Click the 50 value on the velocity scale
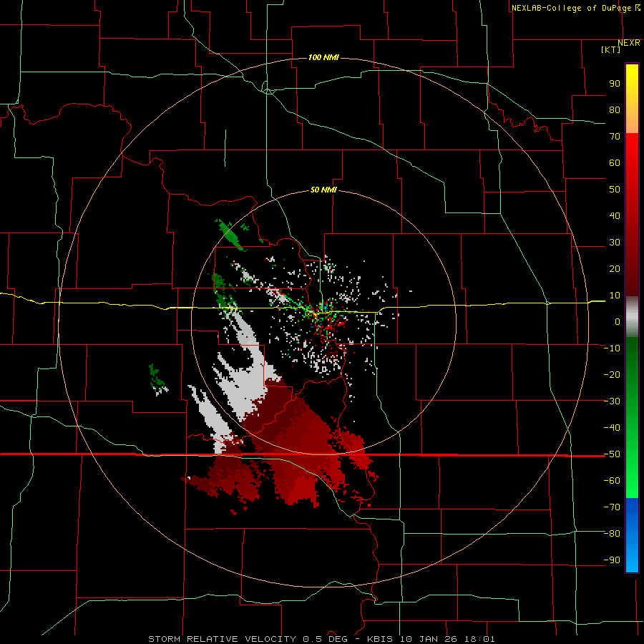Image resolution: width=644 pixels, height=644 pixels. [x=615, y=190]
